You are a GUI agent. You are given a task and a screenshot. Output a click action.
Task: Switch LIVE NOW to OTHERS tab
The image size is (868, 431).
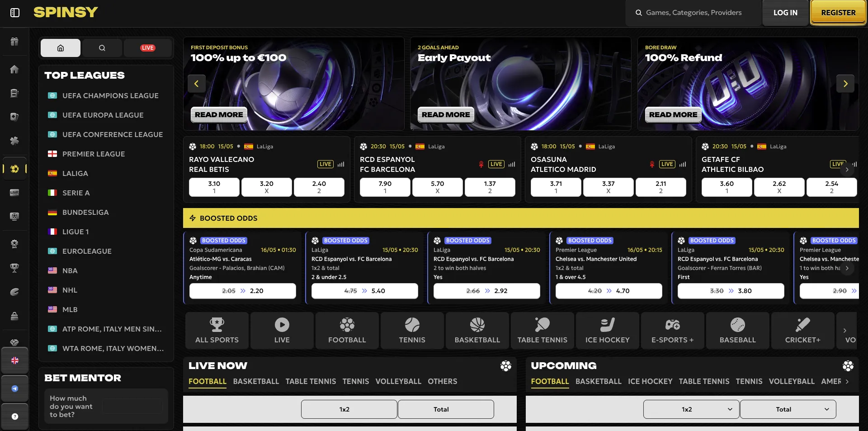[443, 382]
